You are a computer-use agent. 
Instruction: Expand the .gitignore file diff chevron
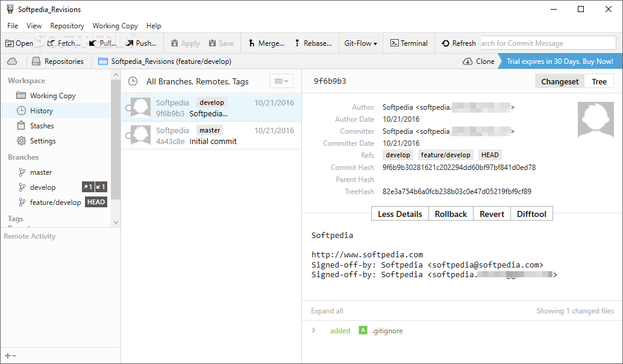[x=313, y=330]
